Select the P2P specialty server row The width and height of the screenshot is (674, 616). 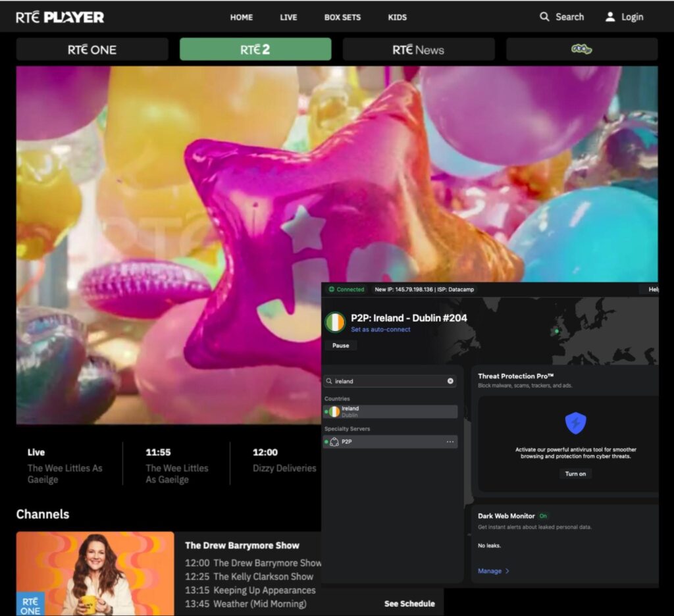[x=390, y=442]
